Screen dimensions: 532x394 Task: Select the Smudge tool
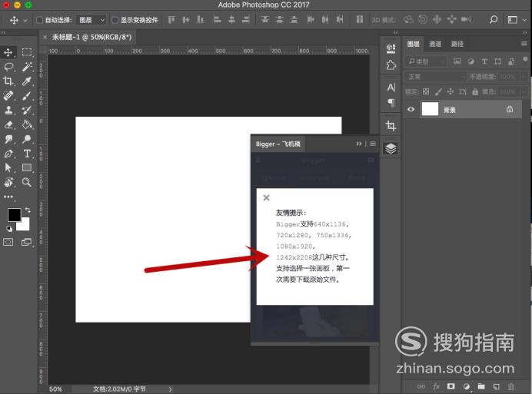click(8, 139)
